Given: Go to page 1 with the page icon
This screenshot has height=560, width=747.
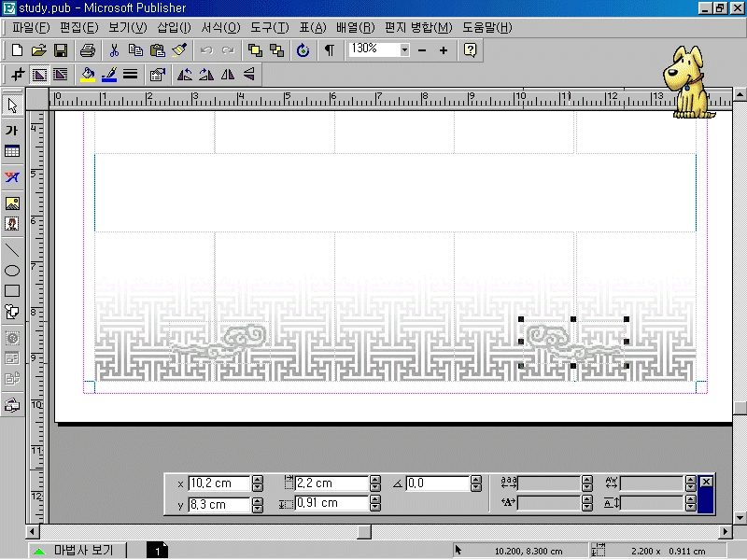Looking at the screenshot, I should point(157,551).
